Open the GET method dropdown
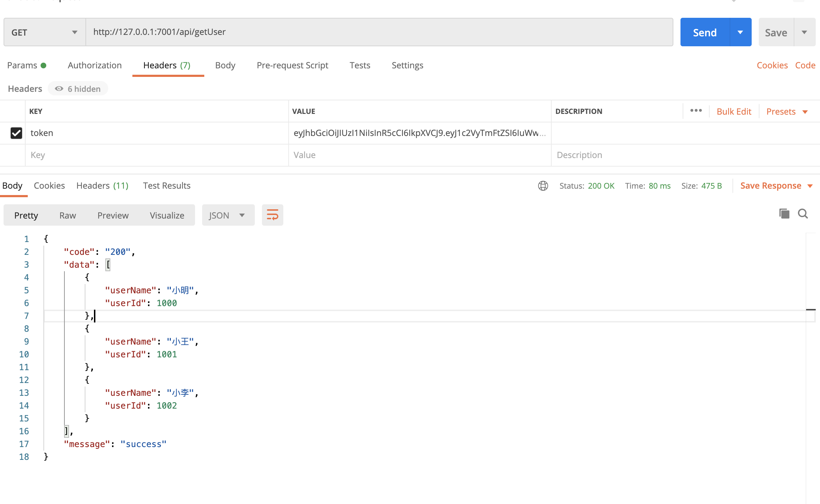 click(44, 32)
